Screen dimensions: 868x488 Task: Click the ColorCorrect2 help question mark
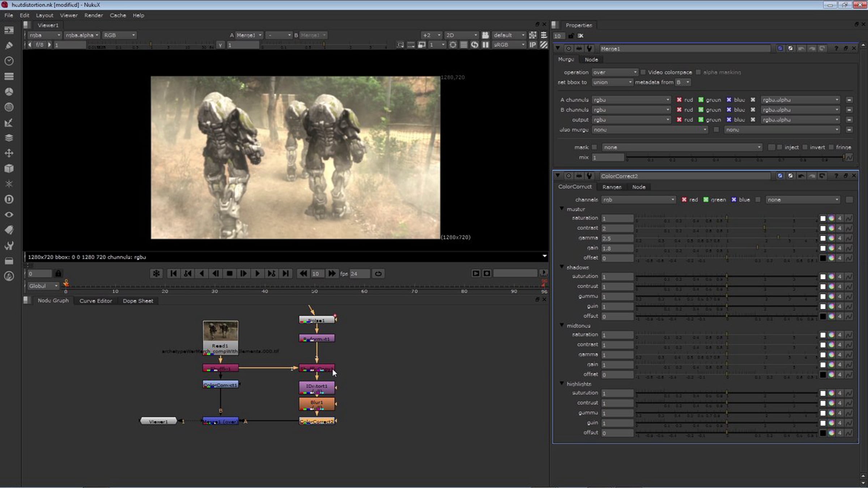point(836,176)
